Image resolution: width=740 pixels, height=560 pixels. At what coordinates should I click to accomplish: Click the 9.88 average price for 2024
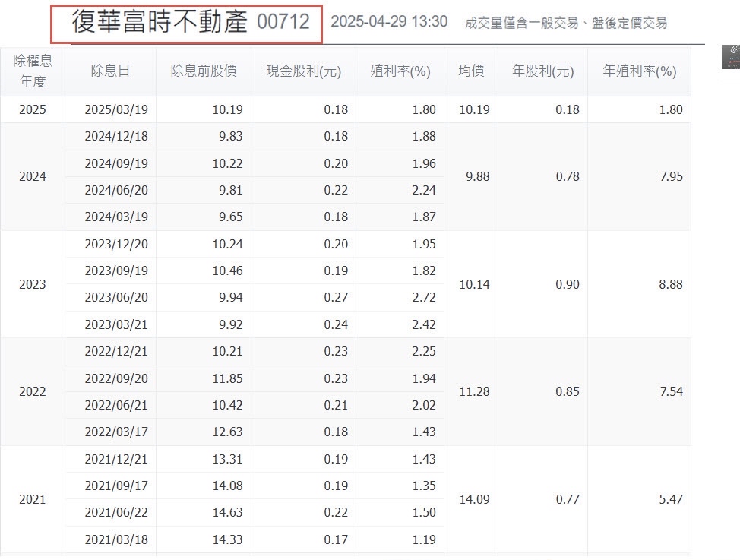coord(478,176)
